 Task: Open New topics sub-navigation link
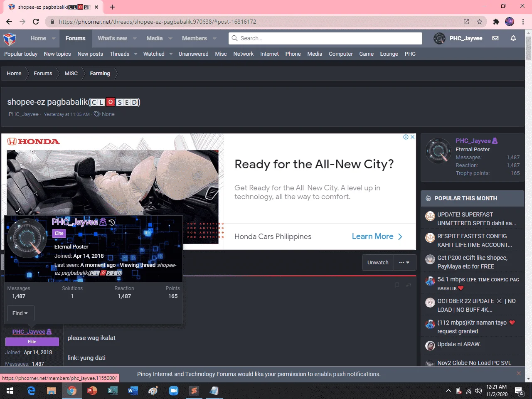[x=57, y=54]
